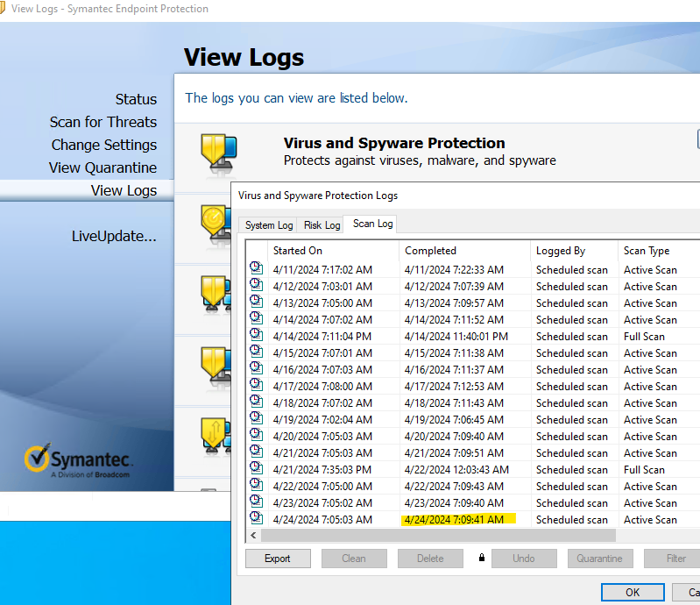Screen dimensions: 700x605
Task: Select the highlighted 4/24/2024 7:09:41 AM entry
Action: coord(454,520)
